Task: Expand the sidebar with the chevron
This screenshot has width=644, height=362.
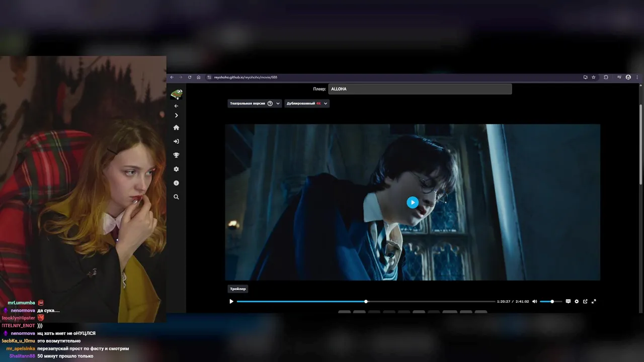Action: 176,116
